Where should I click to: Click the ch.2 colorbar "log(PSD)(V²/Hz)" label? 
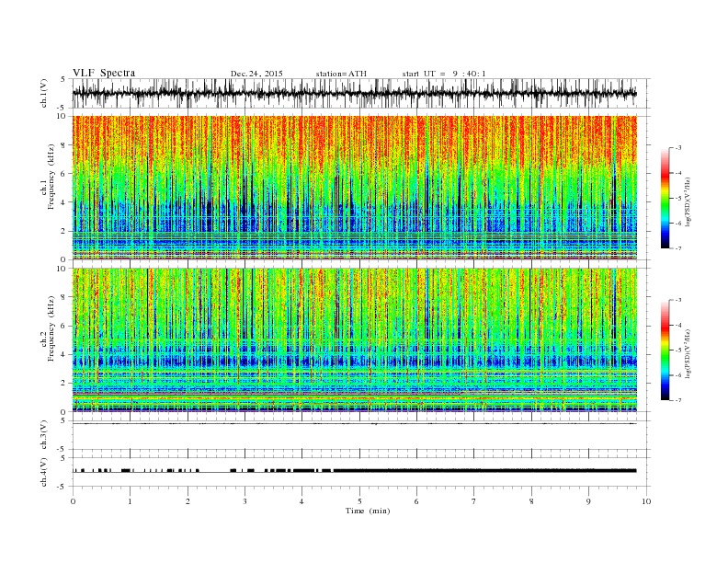click(689, 354)
